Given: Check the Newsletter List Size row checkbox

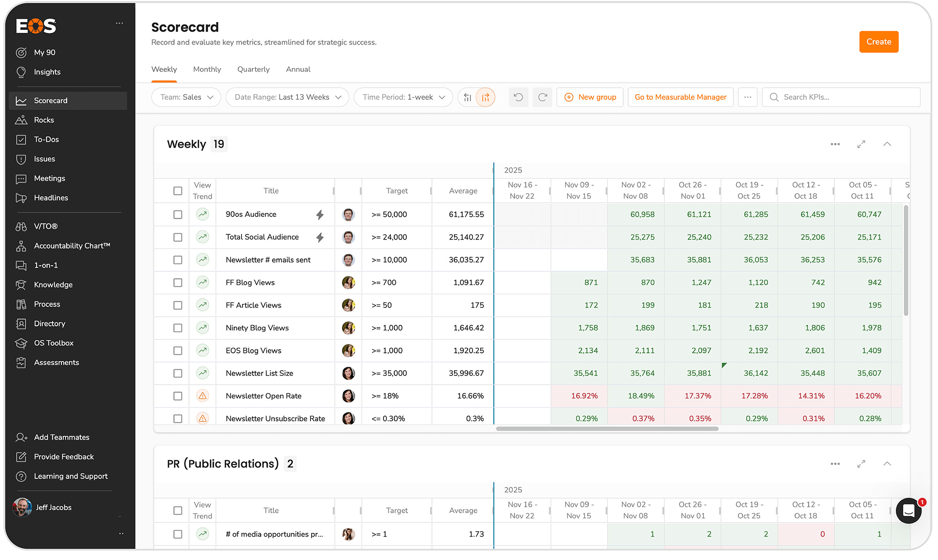Looking at the screenshot, I should (x=178, y=373).
